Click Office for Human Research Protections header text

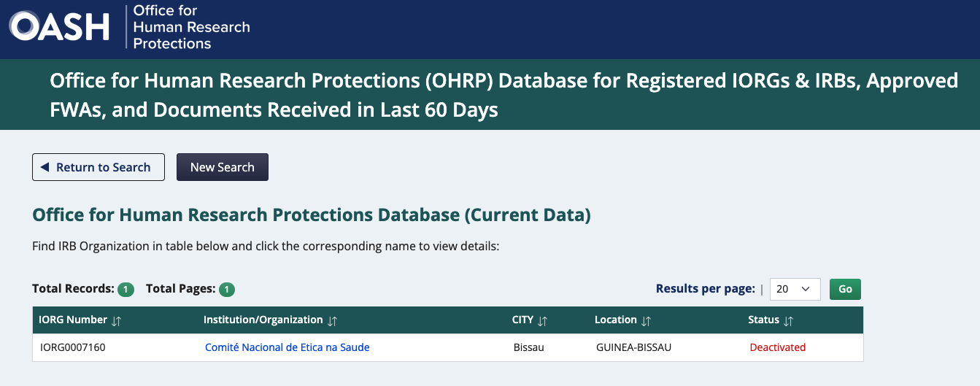(x=191, y=27)
